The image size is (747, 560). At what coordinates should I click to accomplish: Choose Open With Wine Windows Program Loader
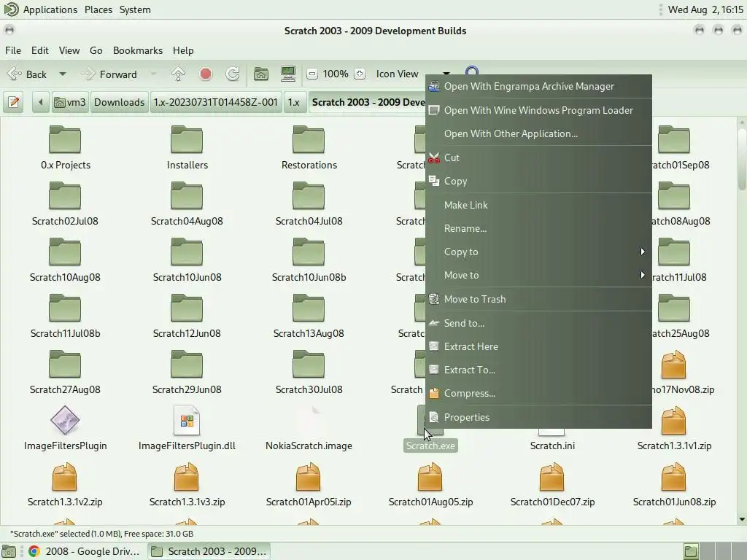538,110
